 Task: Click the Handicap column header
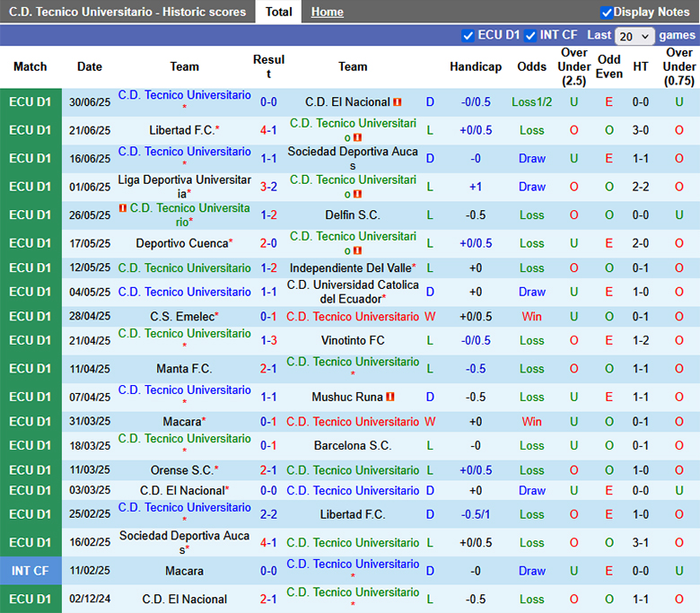point(476,67)
